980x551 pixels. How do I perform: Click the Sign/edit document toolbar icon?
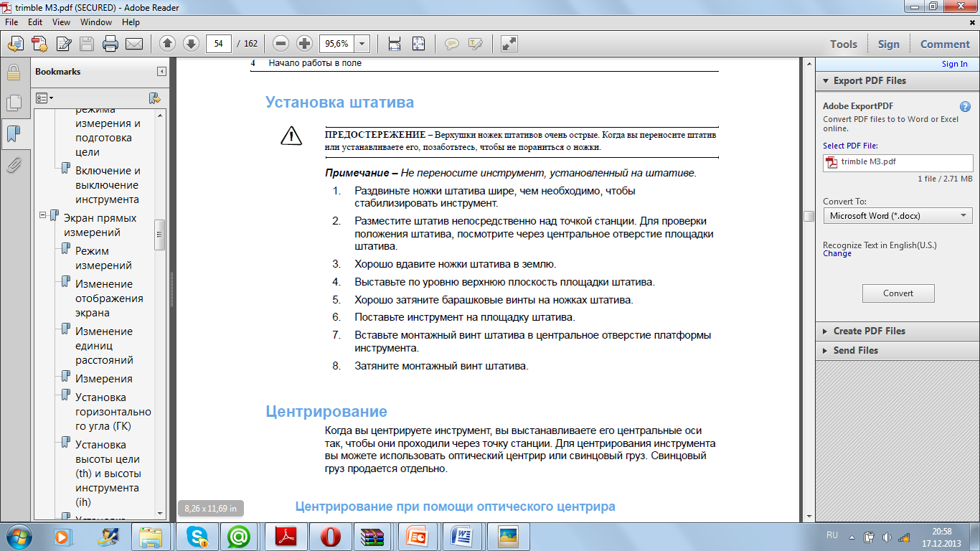click(64, 44)
